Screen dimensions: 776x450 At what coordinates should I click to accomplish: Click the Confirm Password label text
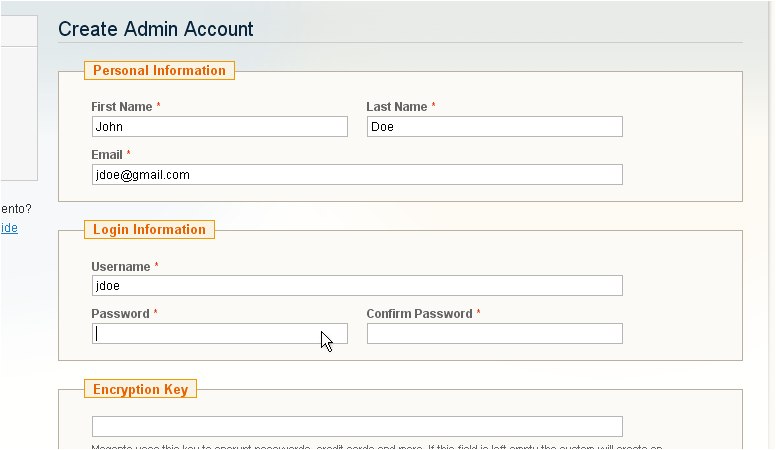point(419,314)
